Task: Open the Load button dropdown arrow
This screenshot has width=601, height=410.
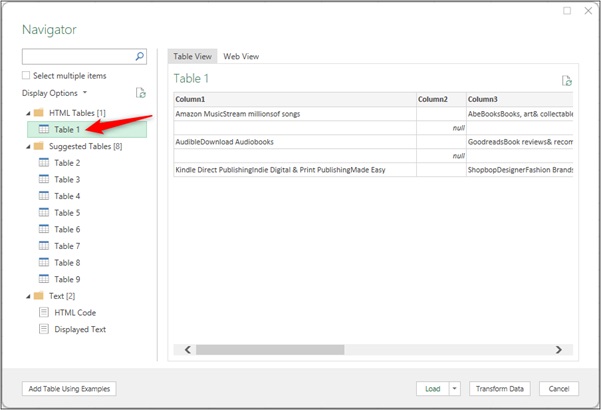Action: click(x=455, y=389)
